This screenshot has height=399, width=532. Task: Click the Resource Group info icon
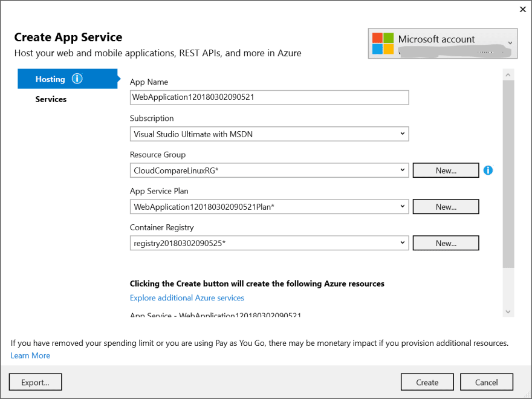(x=488, y=170)
